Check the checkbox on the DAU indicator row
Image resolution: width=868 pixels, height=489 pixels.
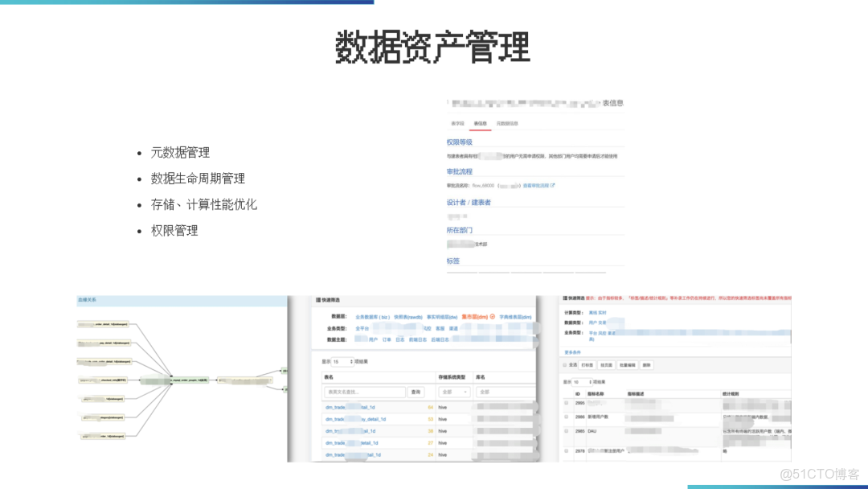click(566, 429)
